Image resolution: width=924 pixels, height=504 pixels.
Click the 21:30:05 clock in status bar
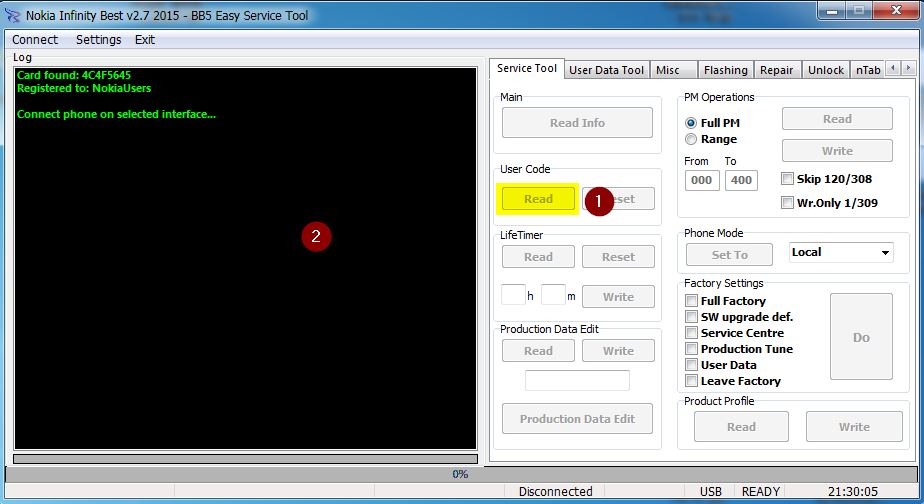[x=852, y=492]
